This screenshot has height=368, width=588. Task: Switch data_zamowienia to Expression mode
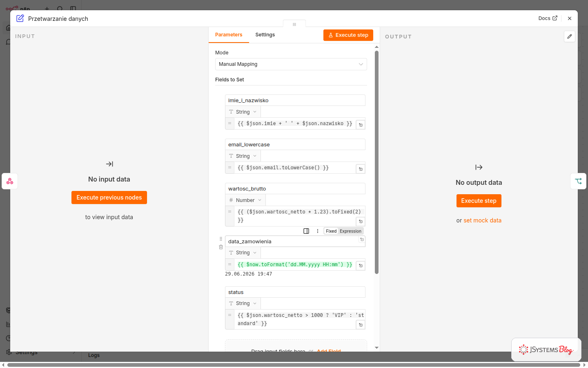point(350,231)
